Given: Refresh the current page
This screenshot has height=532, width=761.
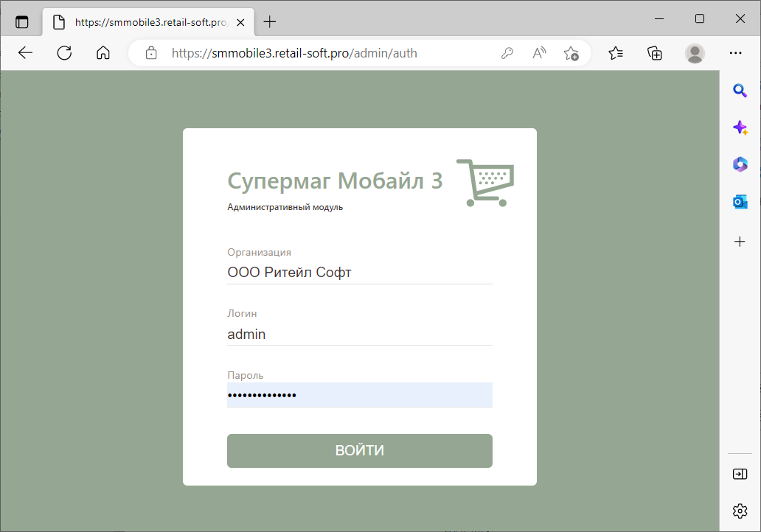Looking at the screenshot, I should 64,53.
